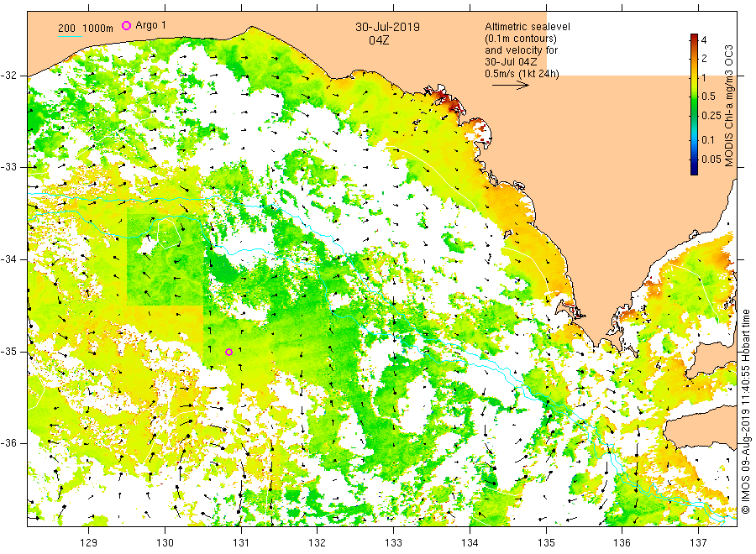Screen dimensions: 756x554
Task: Click the '200' depth contour label
Action: (x=66, y=29)
